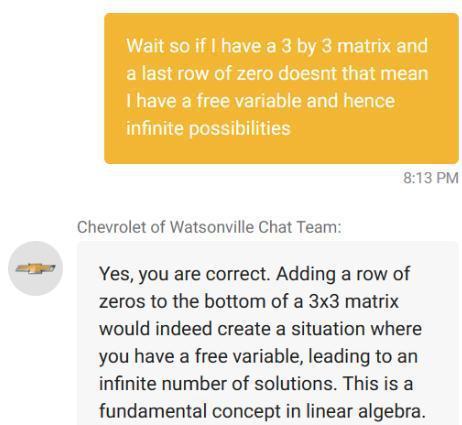Click the Chevrolet bowtie logo avatar
Image resolution: width=462 pixels, height=425 pixels.
click(35, 268)
